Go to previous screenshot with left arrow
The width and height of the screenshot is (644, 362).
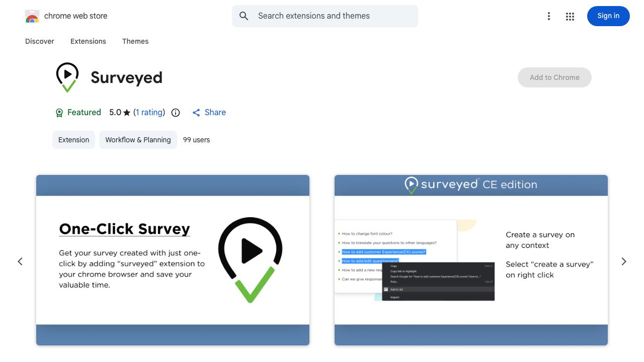(20, 261)
